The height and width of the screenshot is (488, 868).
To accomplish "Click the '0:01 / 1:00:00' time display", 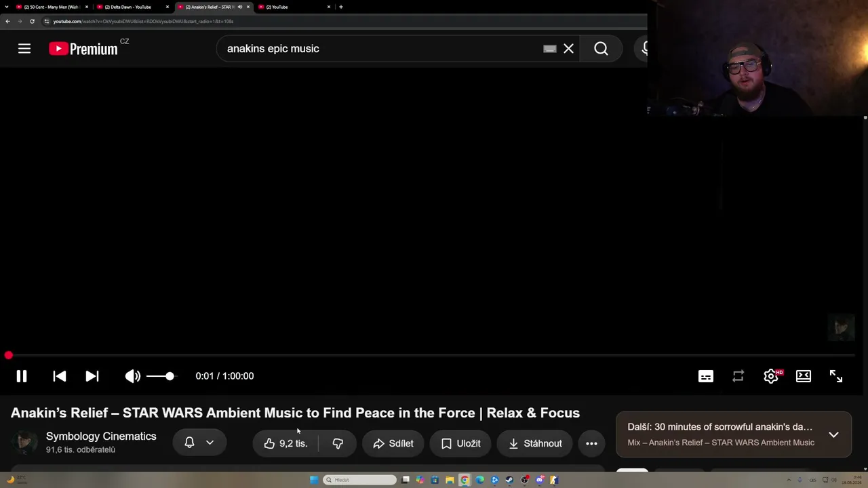I will click(224, 376).
